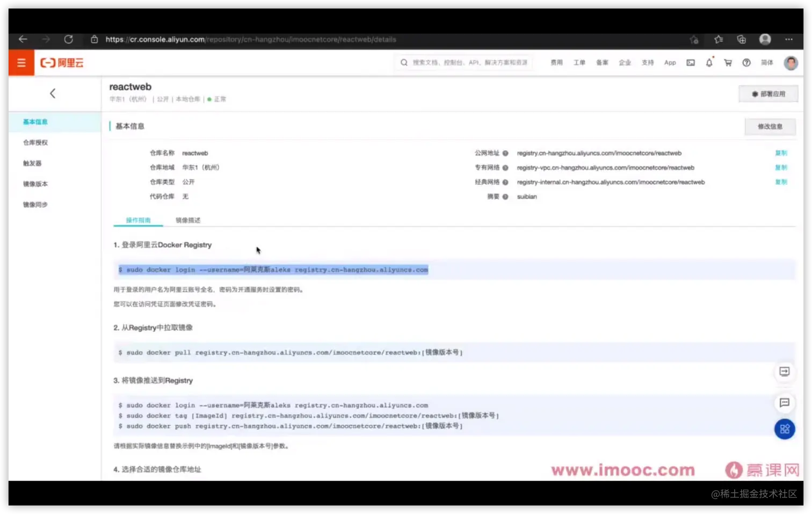
Task: Open the 工单 menu
Action: [x=579, y=63]
